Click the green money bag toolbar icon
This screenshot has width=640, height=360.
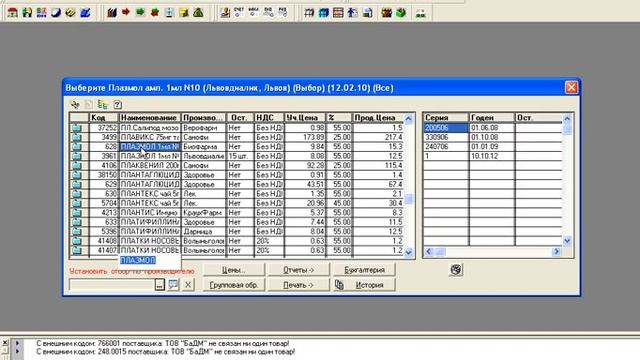tap(198, 13)
